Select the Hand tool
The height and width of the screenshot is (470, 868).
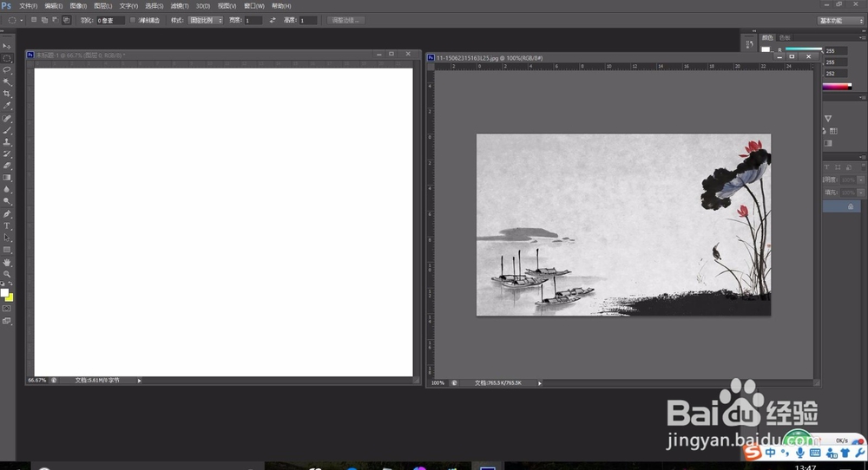[7, 262]
